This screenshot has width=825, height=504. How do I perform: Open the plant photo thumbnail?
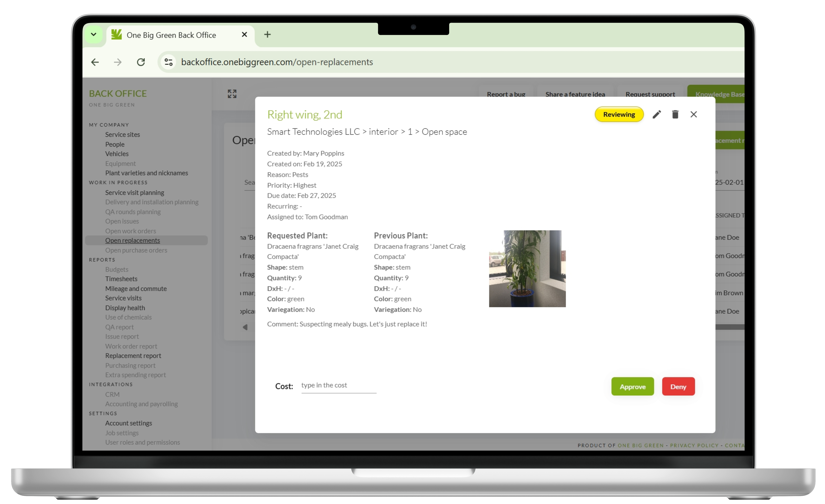[x=527, y=269]
